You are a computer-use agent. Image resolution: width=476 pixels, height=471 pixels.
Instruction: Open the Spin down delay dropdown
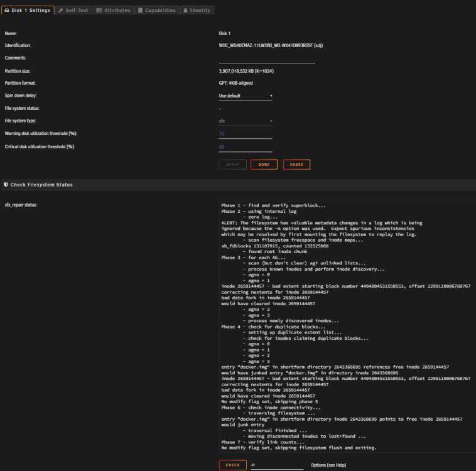(x=246, y=95)
